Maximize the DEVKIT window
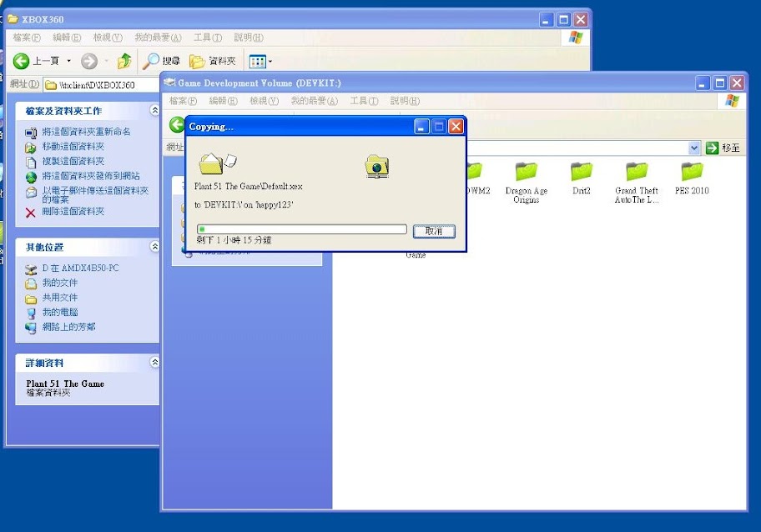 pos(720,83)
